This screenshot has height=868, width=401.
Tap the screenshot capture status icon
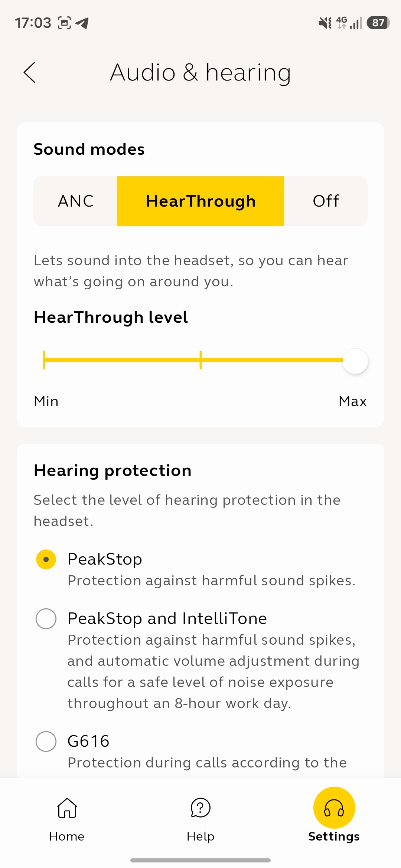coord(64,23)
